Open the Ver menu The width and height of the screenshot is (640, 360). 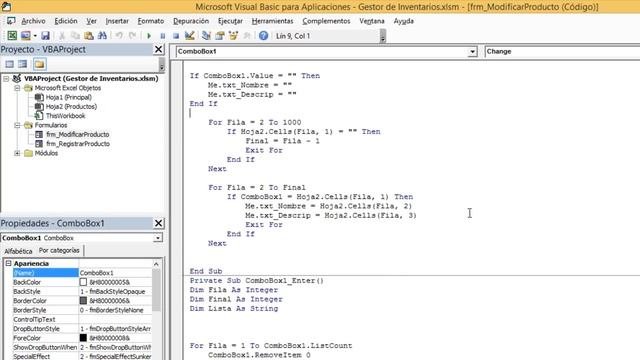click(x=91, y=21)
